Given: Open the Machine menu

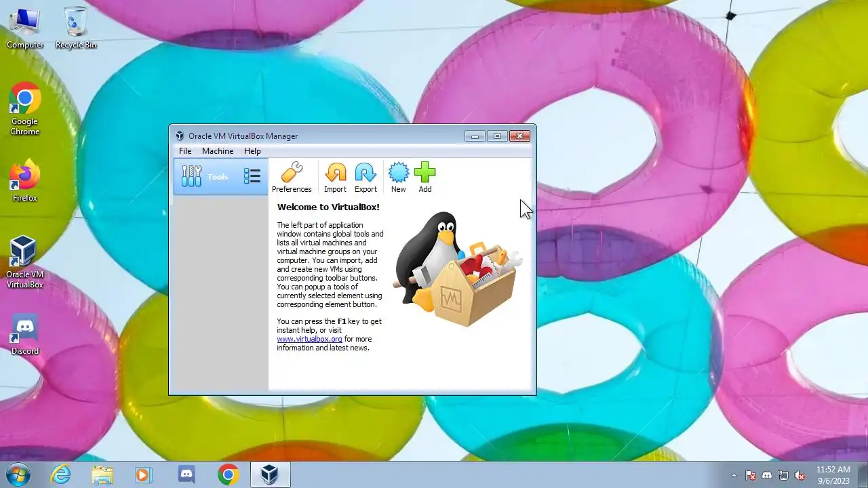Looking at the screenshot, I should coord(218,151).
